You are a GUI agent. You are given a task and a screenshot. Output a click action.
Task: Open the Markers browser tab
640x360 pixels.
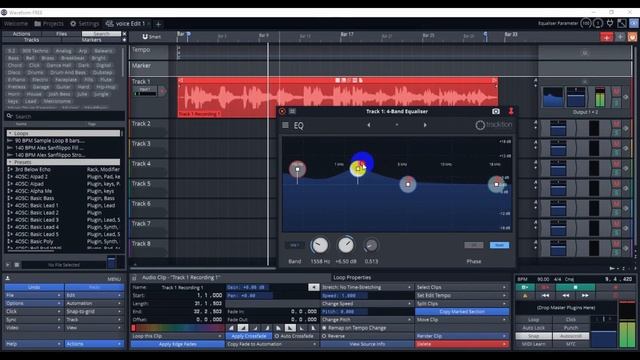point(91,40)
